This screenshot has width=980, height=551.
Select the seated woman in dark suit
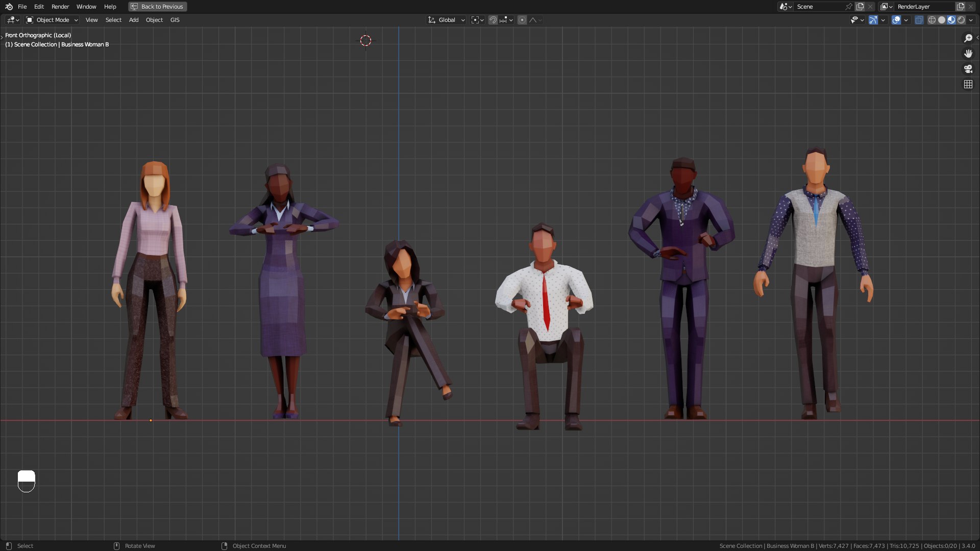(405, 306)
